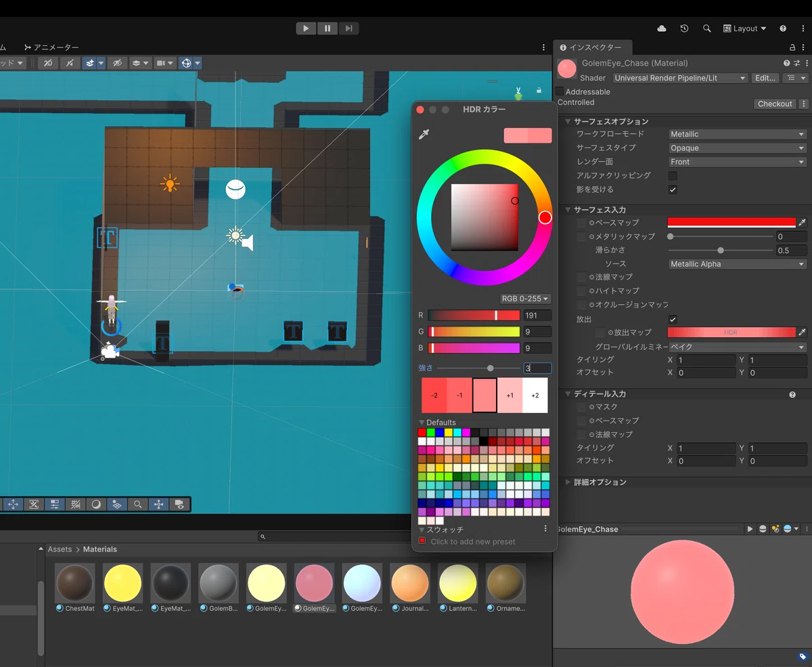812x667 pixels.
Task: Open the Layout dropdown
Action: (x=745, y=28)
